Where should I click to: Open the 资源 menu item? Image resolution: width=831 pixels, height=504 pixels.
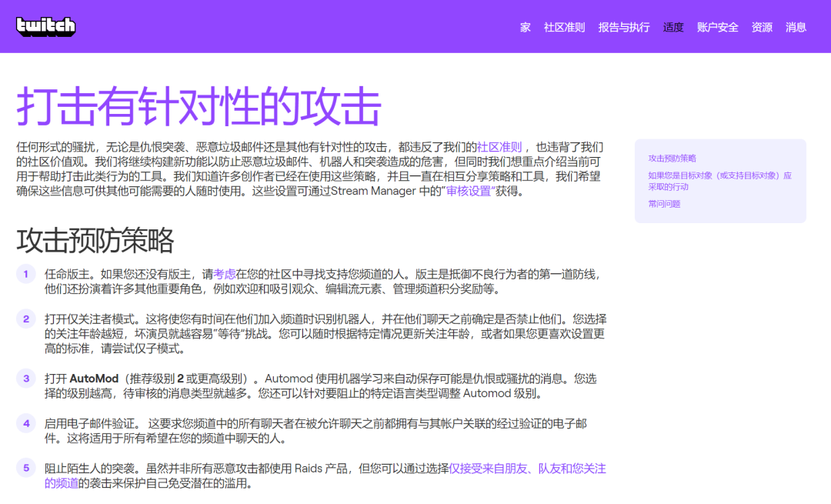point(762,28)
